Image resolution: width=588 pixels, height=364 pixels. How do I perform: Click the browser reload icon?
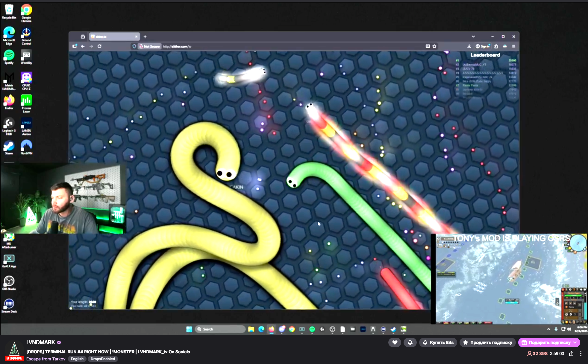coord(99,46)
